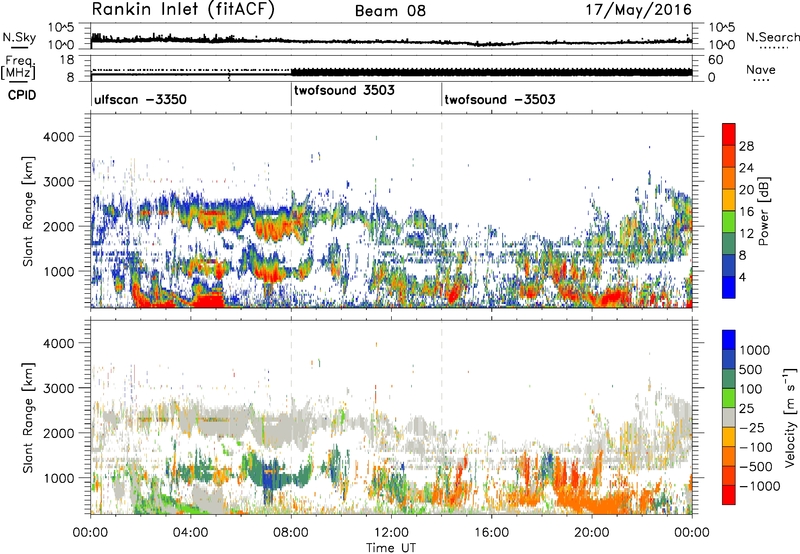Click the noise trace in the N.Sky panel
Screen dimensions: 800x554
click(391, 41)
